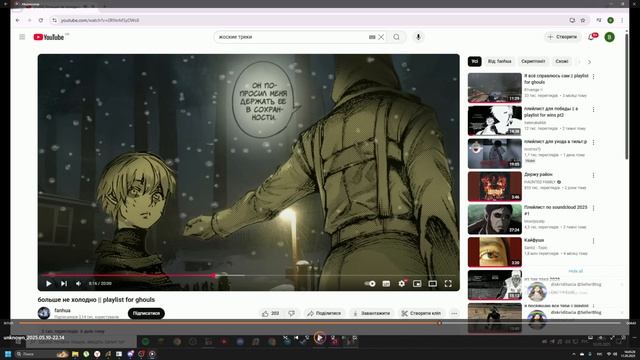Skip to next video in the player
Viewport: 640px width, 360px height.
64,283
